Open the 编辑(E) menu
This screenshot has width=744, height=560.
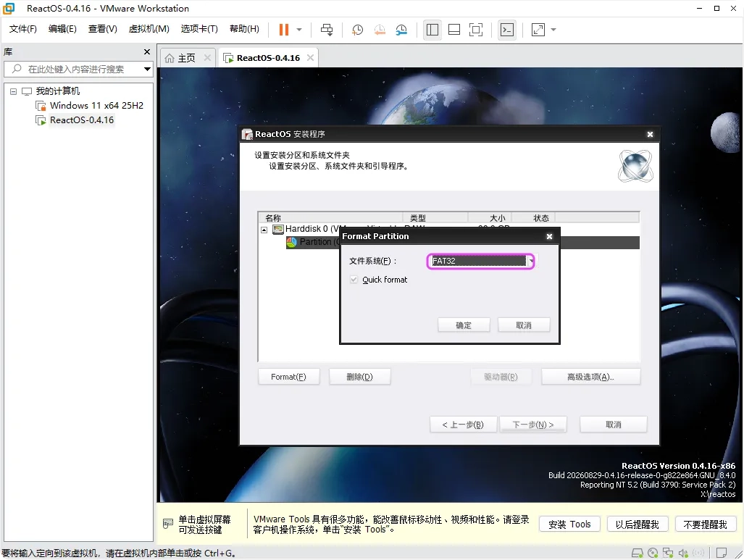(62, 29)
